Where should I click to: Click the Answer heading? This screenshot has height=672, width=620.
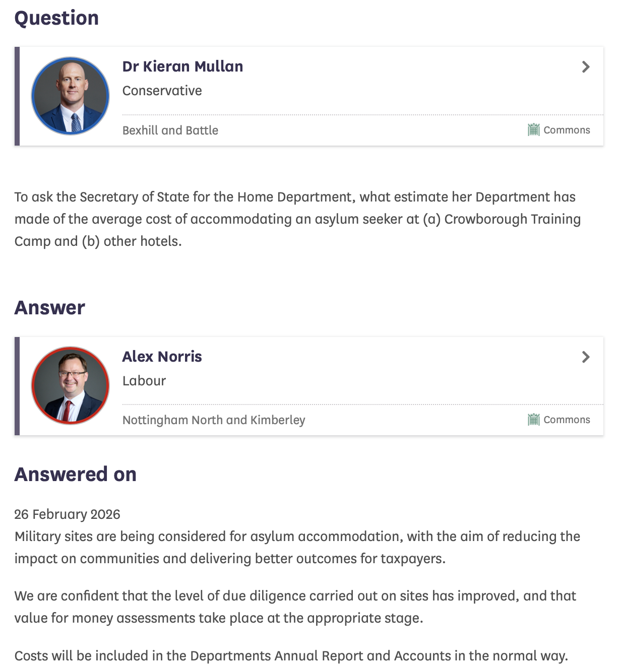click(x=49, y=308)
